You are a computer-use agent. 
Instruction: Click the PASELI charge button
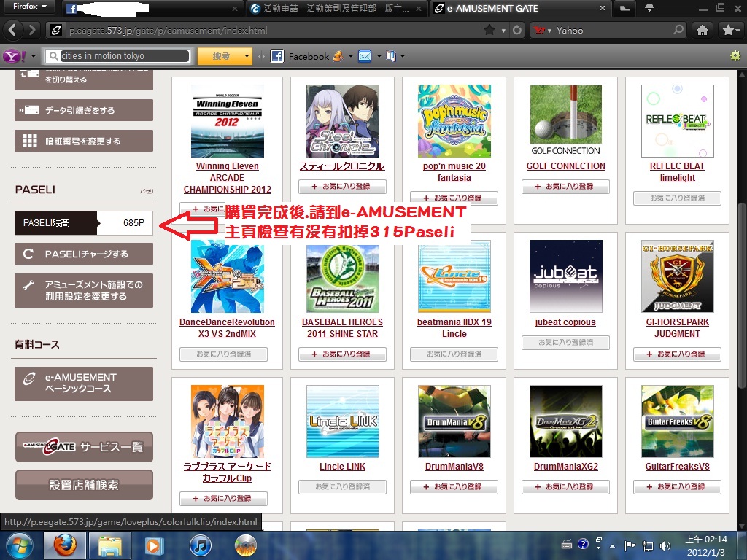click(84, 254)
